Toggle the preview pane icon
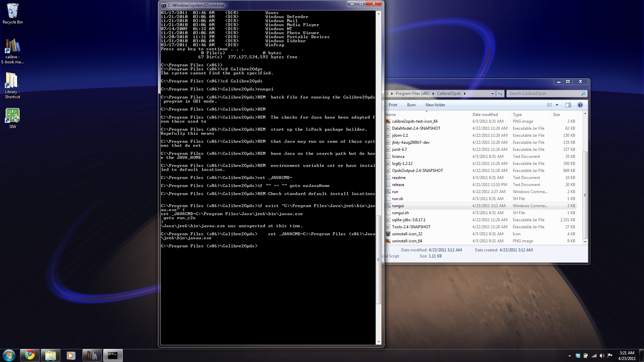The width and height of the screenshot is (644, 362). coord(568,105)
